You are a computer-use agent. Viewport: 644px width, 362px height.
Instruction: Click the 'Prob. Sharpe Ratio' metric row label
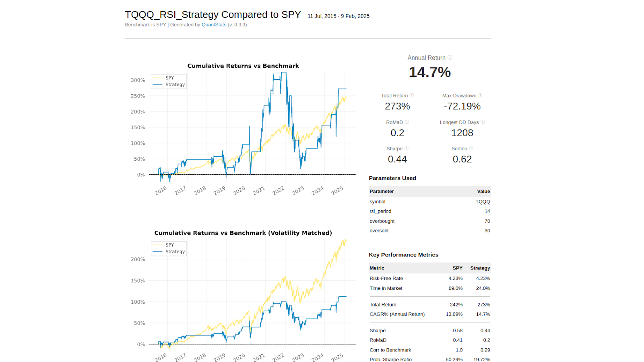pos(390,360)
